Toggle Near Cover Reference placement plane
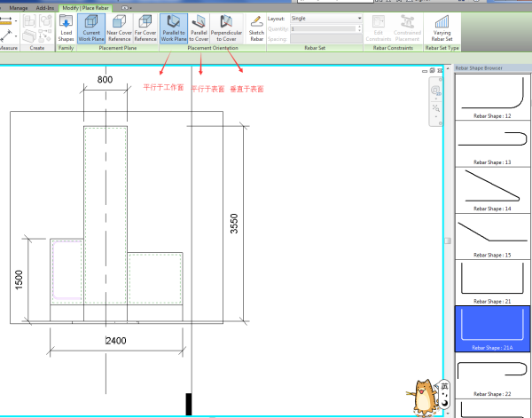Viewport: 532px width, 418px height. click(119, 28)
